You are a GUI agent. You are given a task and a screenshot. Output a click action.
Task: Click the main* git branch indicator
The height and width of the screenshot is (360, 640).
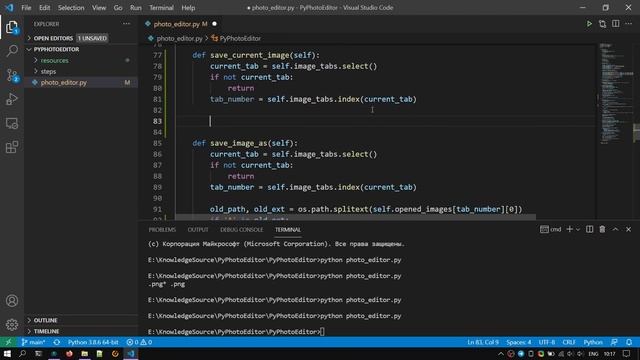coord(33,342)
